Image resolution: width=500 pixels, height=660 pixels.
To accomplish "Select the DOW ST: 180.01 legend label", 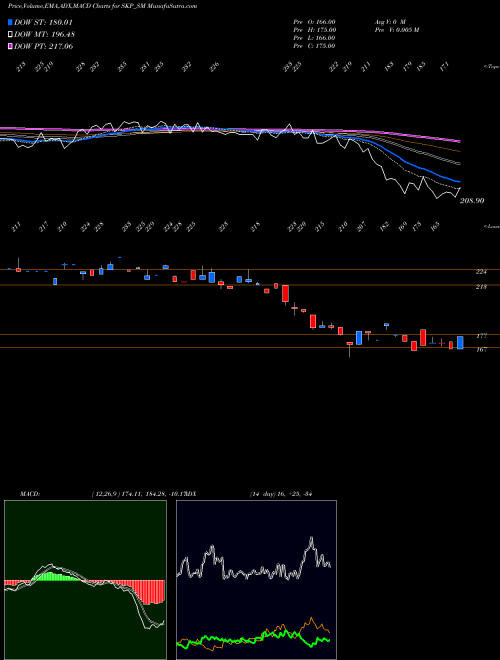I will [43, 22].
